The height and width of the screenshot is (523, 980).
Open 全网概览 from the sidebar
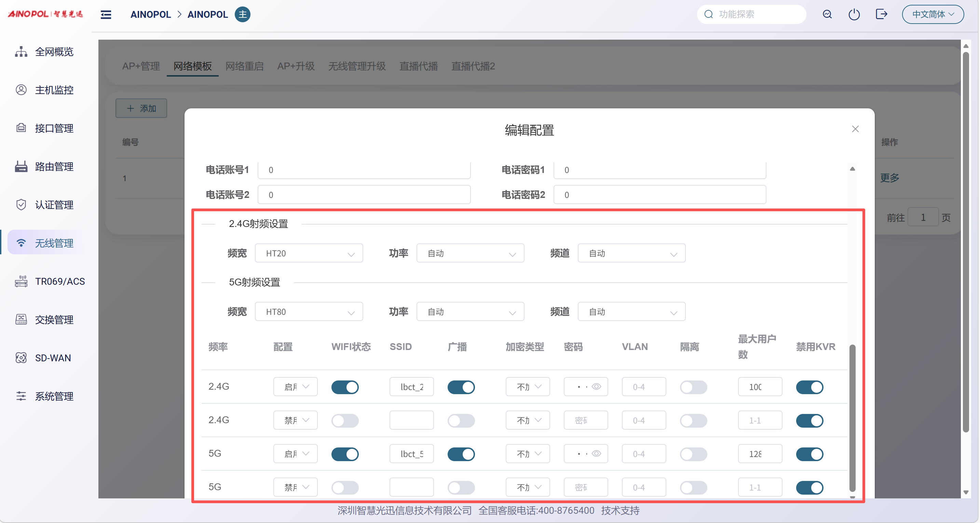[x=54, y=52]
